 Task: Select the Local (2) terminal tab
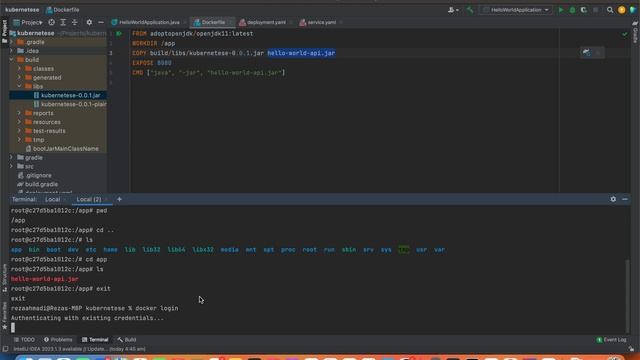click(x=89, y=199)
